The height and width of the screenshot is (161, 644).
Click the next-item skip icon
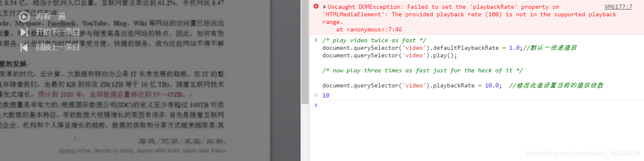pos(24,32)
